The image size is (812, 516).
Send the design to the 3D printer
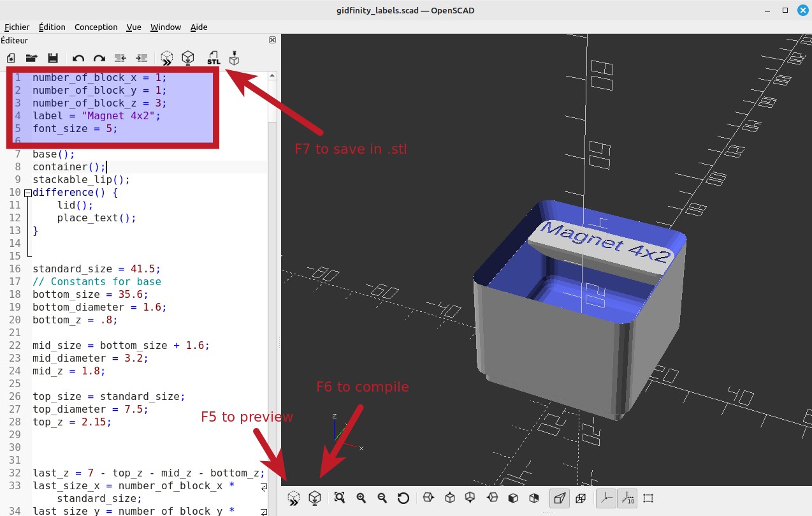click(234, 58)
